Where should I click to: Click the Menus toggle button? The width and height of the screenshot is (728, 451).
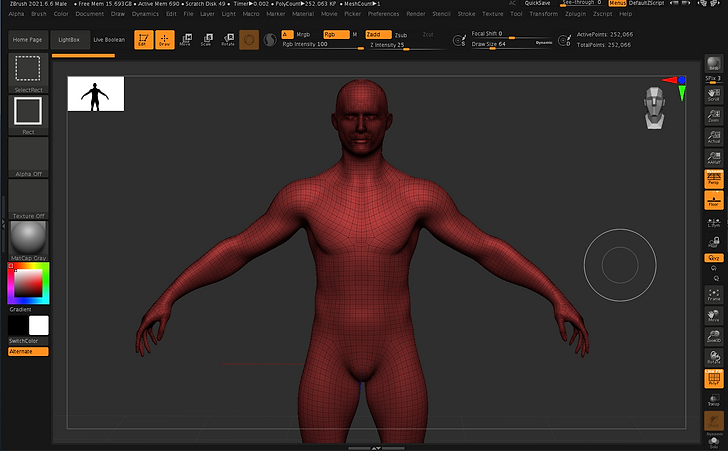point(618,3)
